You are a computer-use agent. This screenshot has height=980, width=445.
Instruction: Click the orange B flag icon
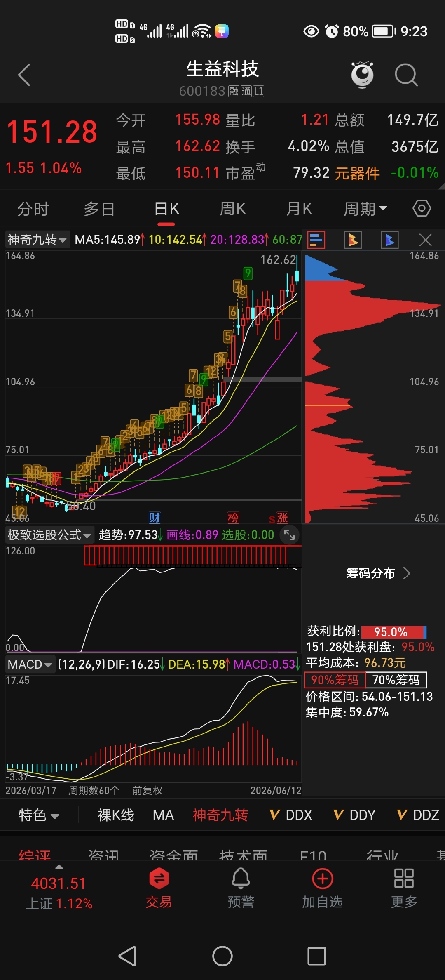(353, 240)
